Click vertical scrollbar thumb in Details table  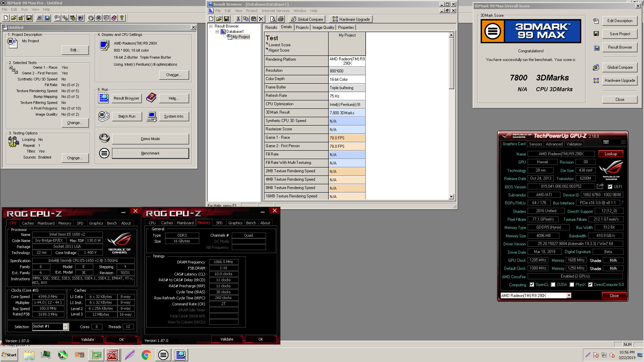tap(451, 63)
